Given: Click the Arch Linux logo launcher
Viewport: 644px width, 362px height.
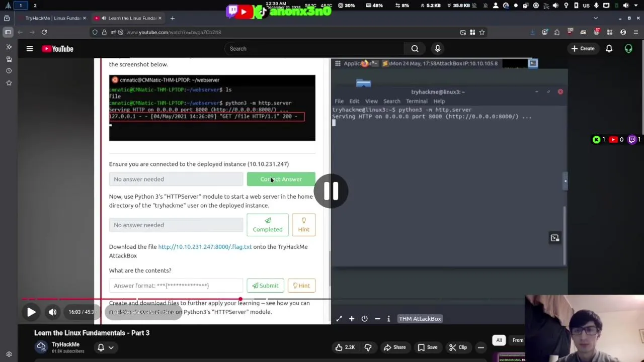Looking at the screenshot, I should 8,6.
